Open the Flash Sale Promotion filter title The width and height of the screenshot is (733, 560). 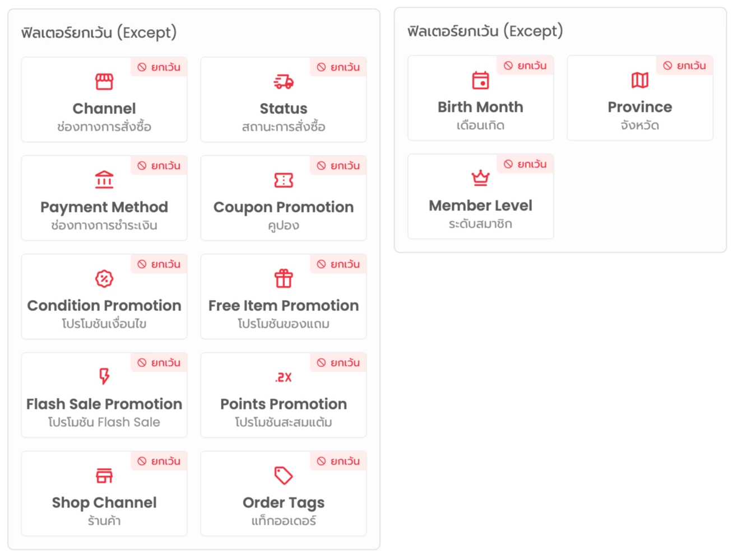click(104, 404)
